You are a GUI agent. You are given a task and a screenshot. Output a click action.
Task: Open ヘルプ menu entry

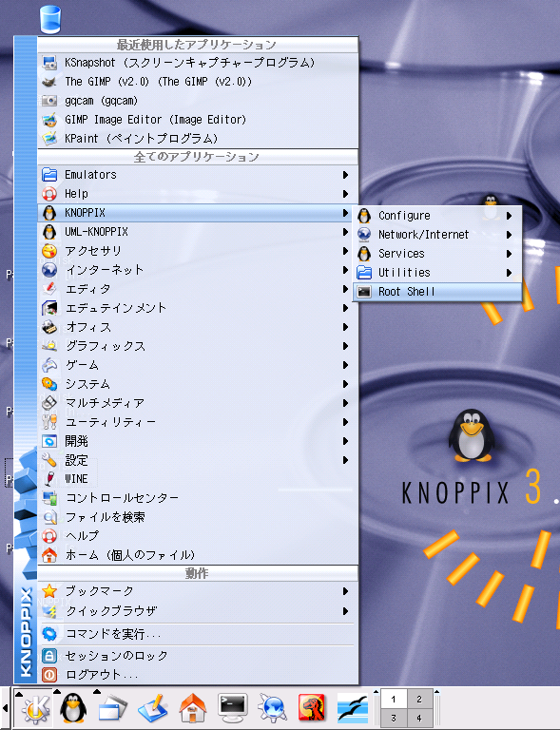tap(198, 536)
